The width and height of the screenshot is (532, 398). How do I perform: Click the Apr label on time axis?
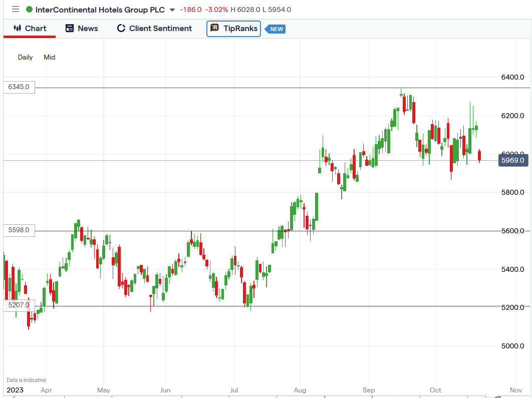click(x=47, y=390)
